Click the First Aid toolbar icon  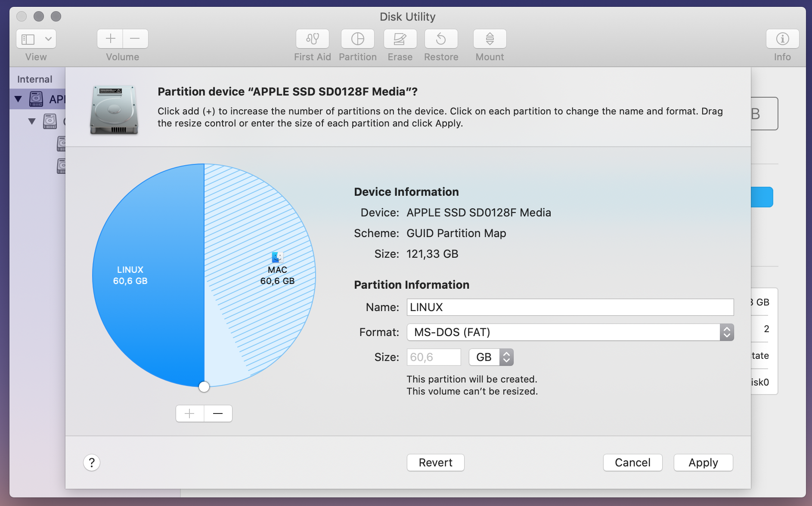tap(313, 39)
